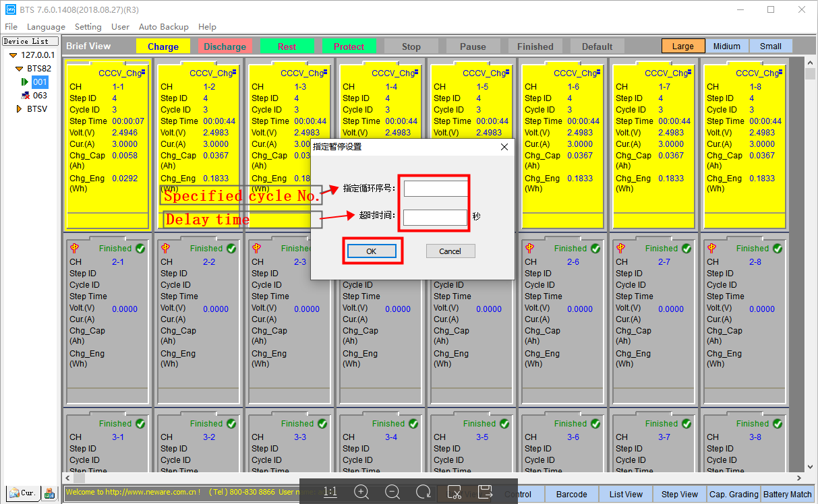818x504 pixels.
Task: Switch to the Cap. Grading tab
Action: 734,494
